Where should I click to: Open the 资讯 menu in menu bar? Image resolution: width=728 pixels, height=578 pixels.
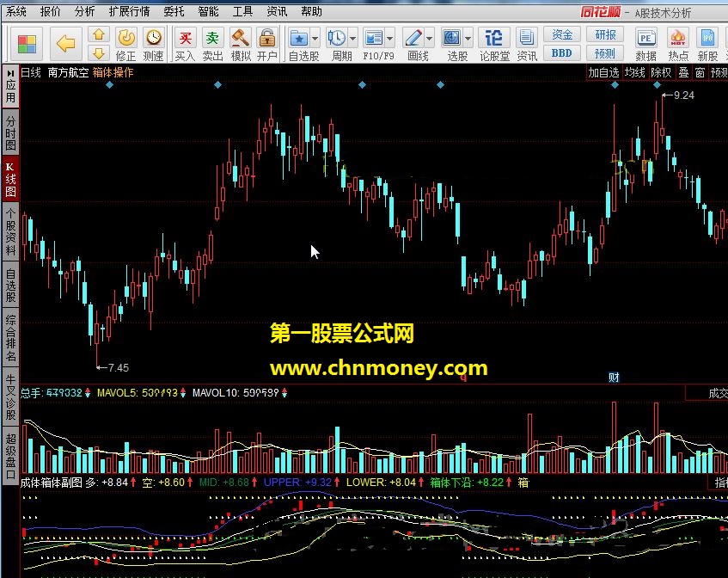point(277,11)
